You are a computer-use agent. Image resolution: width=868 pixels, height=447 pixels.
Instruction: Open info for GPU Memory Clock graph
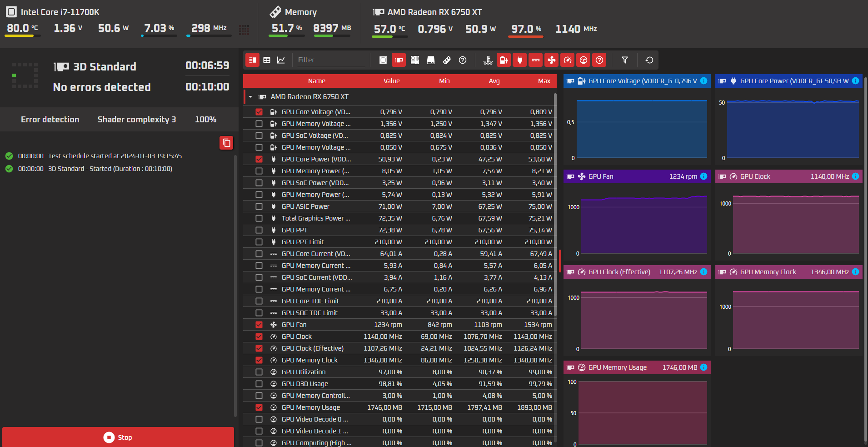(856, 272)
